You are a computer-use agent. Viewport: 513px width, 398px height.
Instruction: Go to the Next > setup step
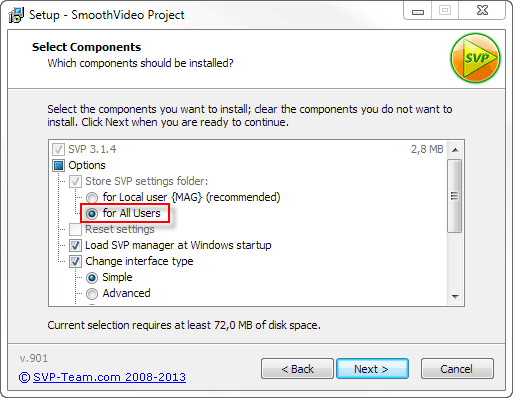pos(372,369)
